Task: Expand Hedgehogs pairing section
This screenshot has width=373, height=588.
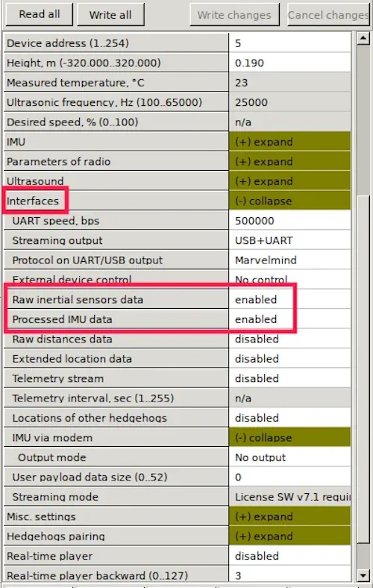Action: (x=289, y=537)
